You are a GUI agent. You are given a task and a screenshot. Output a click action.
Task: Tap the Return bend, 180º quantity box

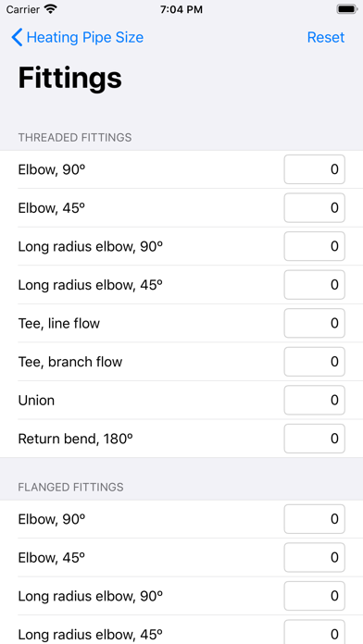(x=315, y=439)
